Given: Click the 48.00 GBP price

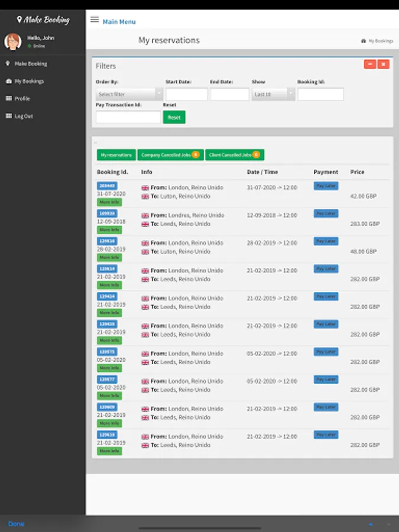Looking at the screenshot, I should (x=364, y=251).
